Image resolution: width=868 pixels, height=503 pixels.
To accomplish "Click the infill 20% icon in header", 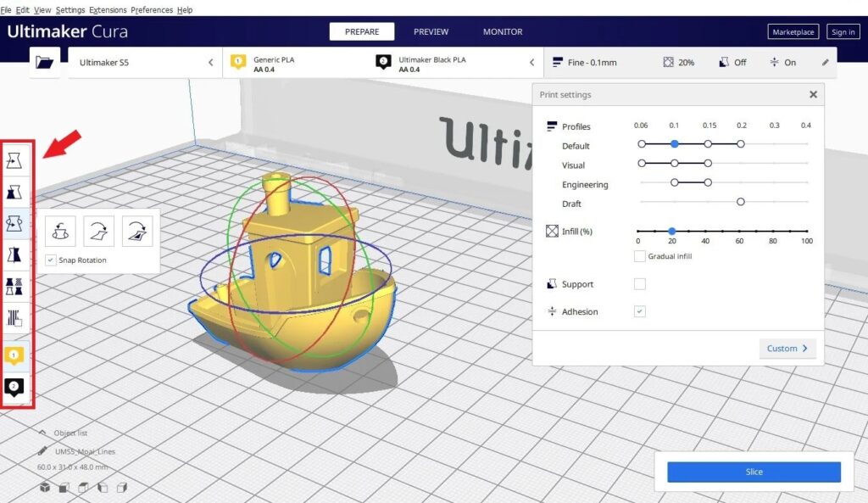I will tap(669, 62).
